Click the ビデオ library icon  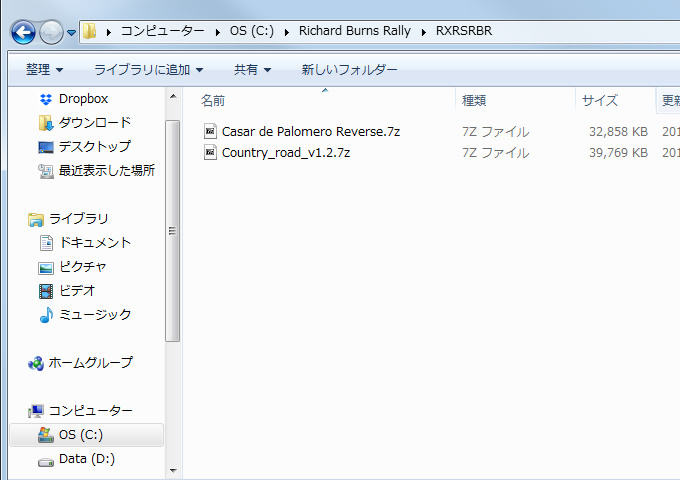coord(46,291)
